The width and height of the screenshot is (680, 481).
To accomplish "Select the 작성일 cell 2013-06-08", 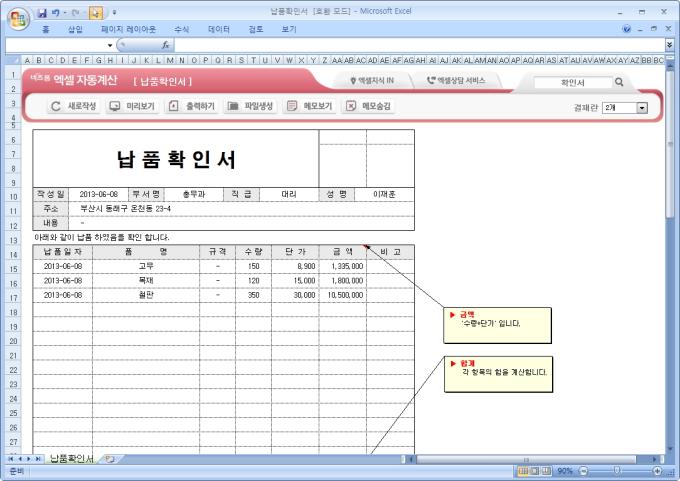I will pos(98,194).
